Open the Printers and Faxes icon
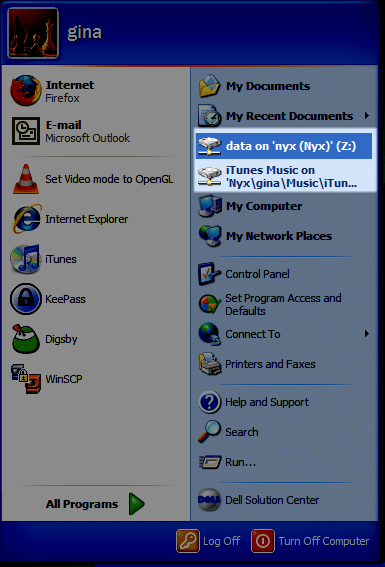Viewport: 385px width, 567px height. pos(209,364)
